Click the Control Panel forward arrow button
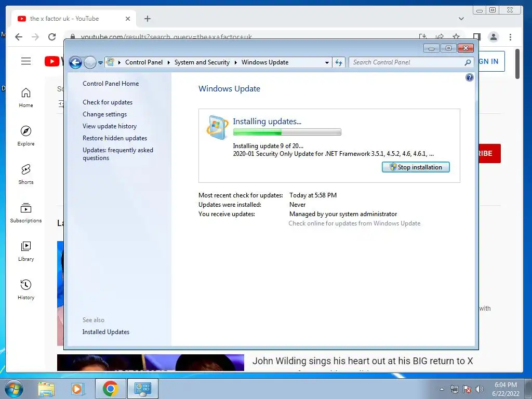 [90, 62]
